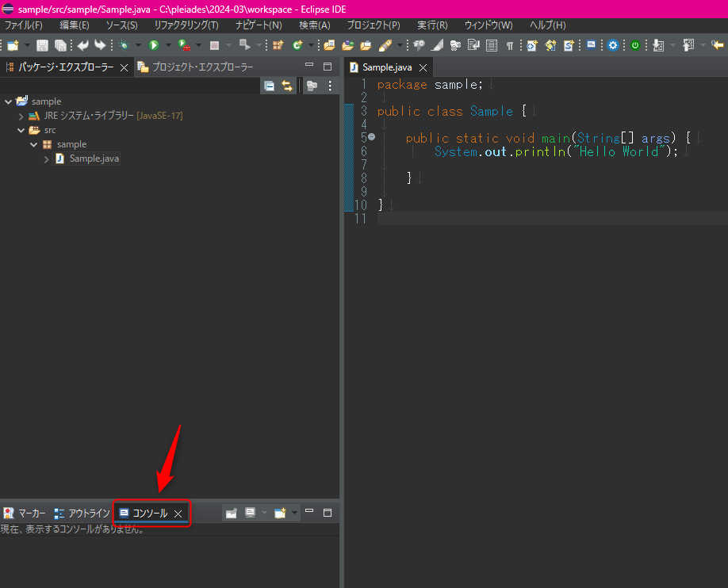The image size is (728, 588).
Task: Click the blue gear settings icon
Action: [x=613, y=45]
